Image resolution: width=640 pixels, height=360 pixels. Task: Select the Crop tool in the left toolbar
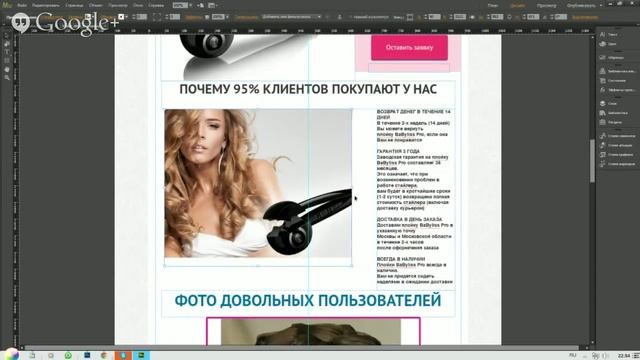click(x=7, y=44)
